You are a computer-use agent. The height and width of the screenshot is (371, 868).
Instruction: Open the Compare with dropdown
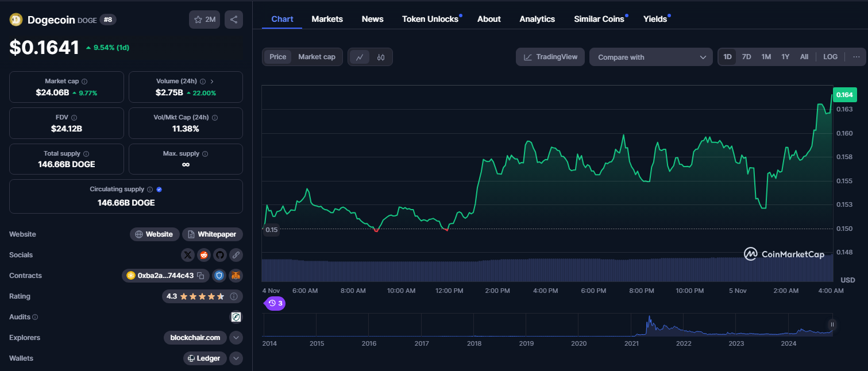point(651,57)
